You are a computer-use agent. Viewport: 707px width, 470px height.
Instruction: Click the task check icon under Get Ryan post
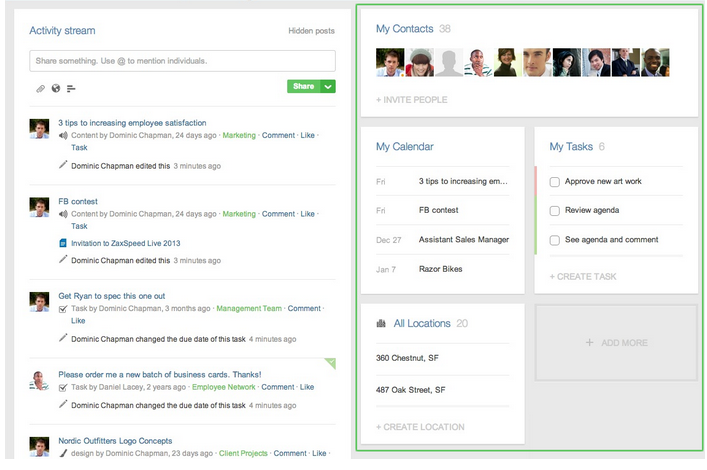[x=63, y=309]
